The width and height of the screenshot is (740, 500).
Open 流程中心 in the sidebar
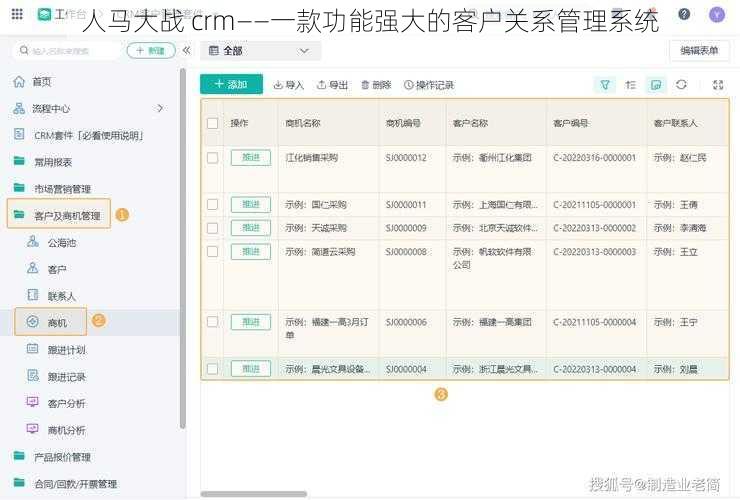point(51,109)
